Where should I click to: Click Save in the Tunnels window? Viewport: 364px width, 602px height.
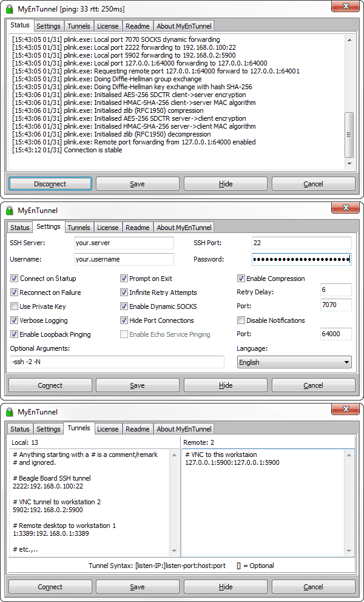click(138, 587)
